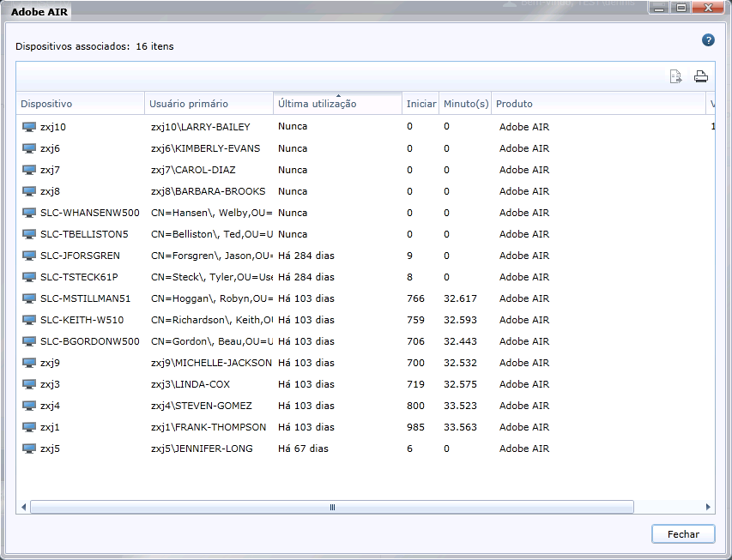The height and width of the screenshot is (560, 732).
Task: Select device name SLC-WHANSENW500
Action: point(89,213)
